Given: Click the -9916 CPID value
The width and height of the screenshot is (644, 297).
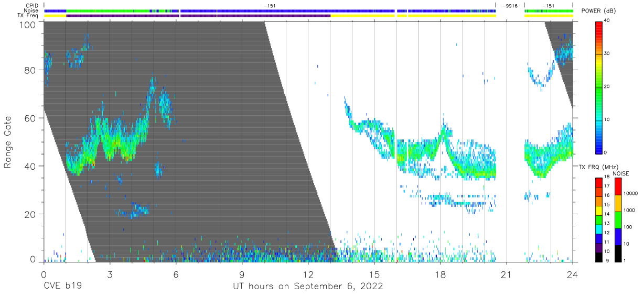Looking at the screenshot, I should pyautogui.click(x=509, y=6).
